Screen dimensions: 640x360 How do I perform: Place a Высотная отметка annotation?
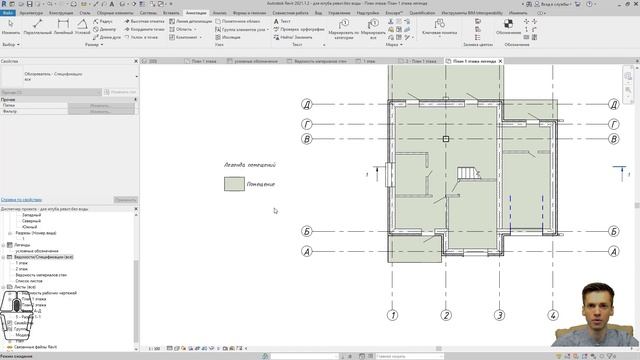[144, 21]
